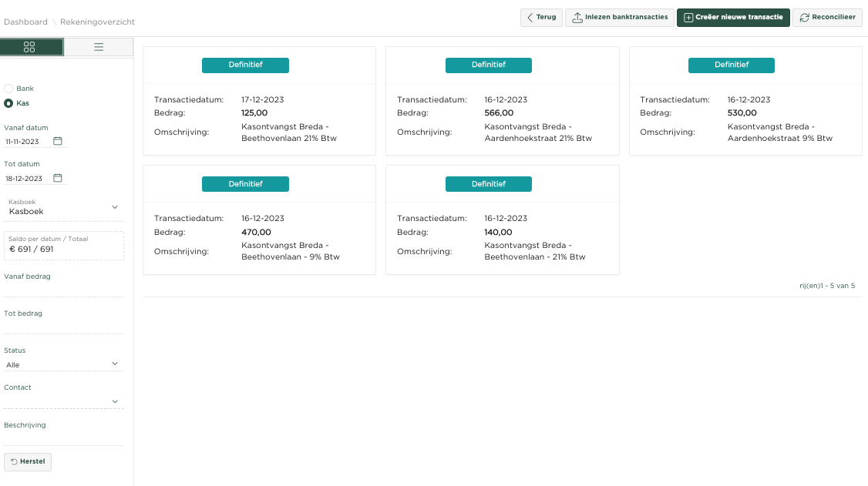This screenshot has width=868, height=486.
Task: Click the Vanaf bedrag input field
Action: [64, 290]
